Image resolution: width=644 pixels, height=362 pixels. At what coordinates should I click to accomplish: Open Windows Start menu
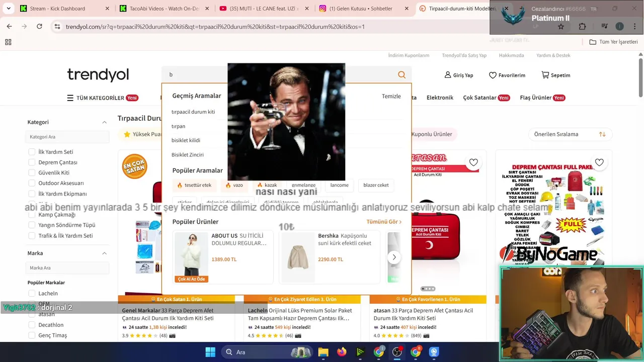(210, 352)
